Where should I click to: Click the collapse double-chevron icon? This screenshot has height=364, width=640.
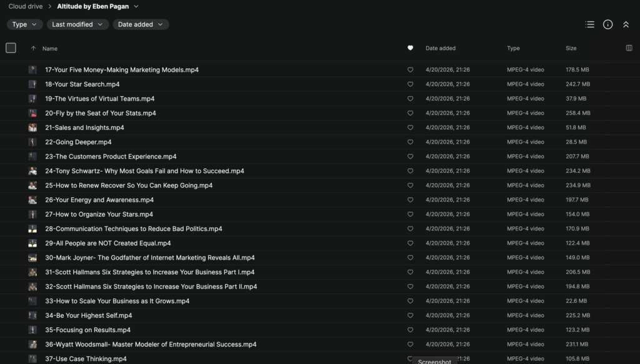tap(626, 24)
